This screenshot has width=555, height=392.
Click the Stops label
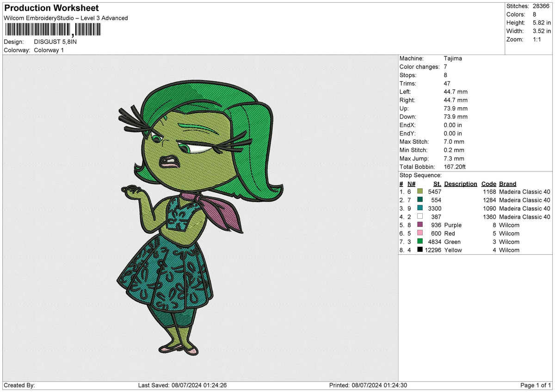408,75
